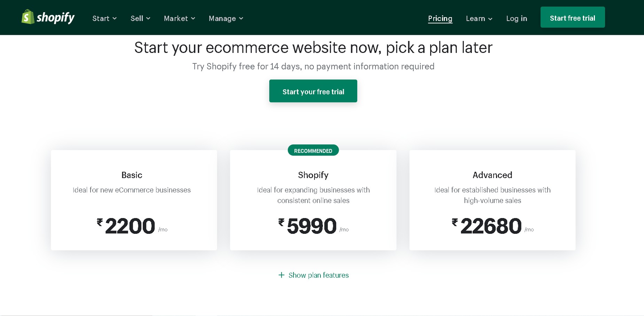Click Log in
The width and height of the screenshot is (644, 316).
click(x=516, y=18)
